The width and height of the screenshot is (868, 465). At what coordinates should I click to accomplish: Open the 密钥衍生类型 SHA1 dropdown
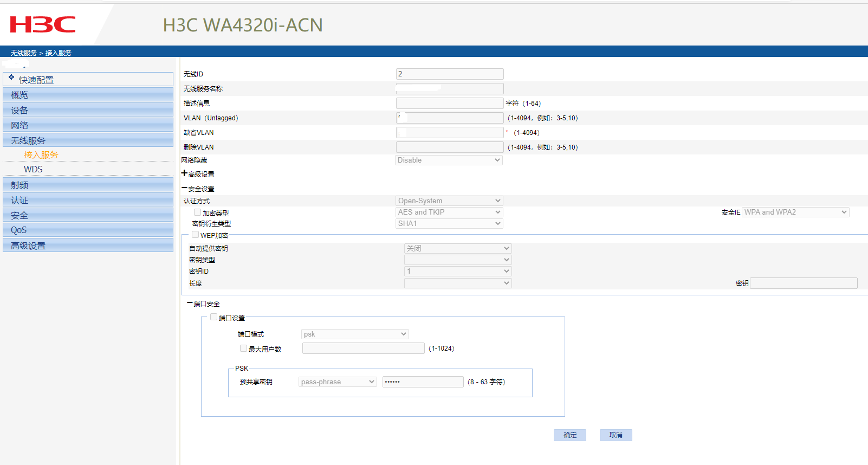coord(450,223)
